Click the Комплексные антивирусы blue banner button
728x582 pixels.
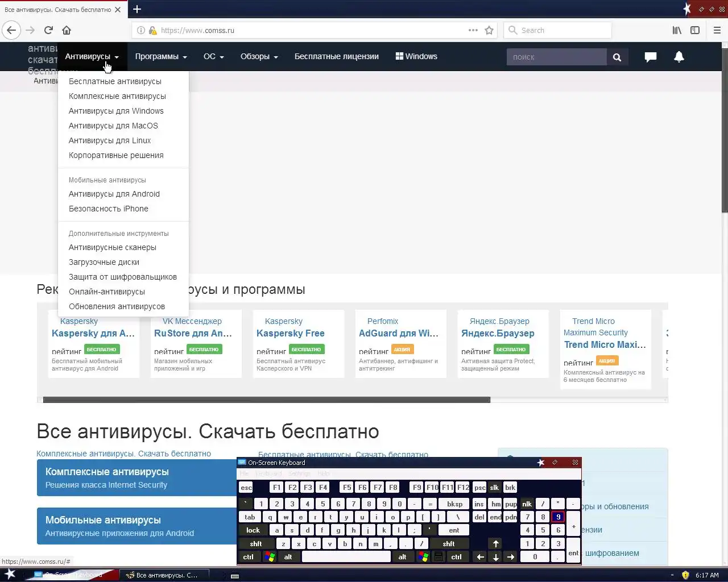click(x=136, y=477)
